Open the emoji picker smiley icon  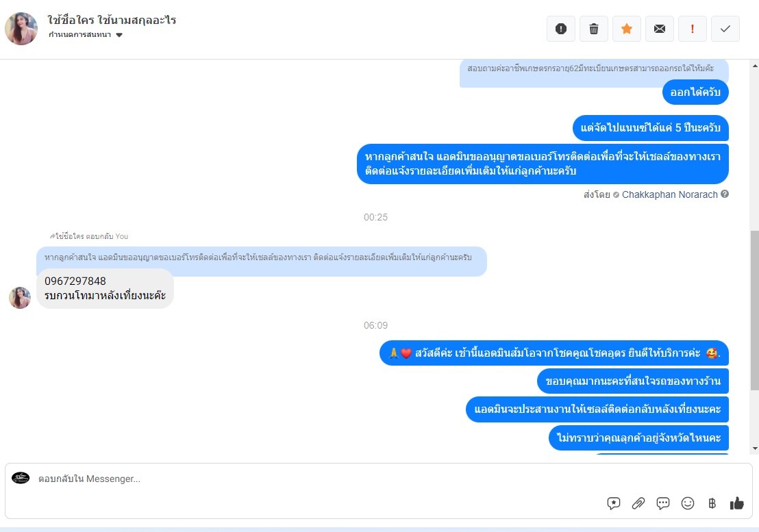click(x=687, y=503)
